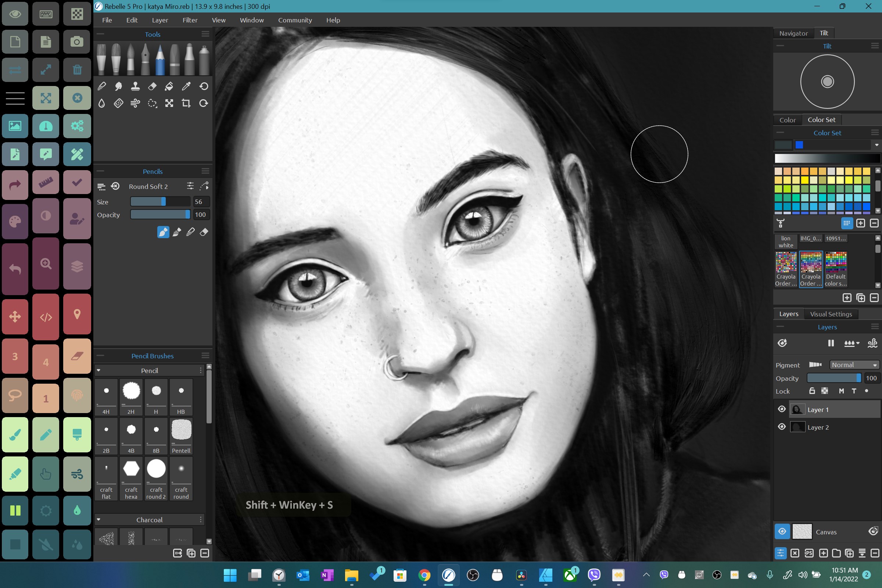The image size is (882, 588).
Task: Switch to the Visual Settings tab
Action: [x=831, y=314]
